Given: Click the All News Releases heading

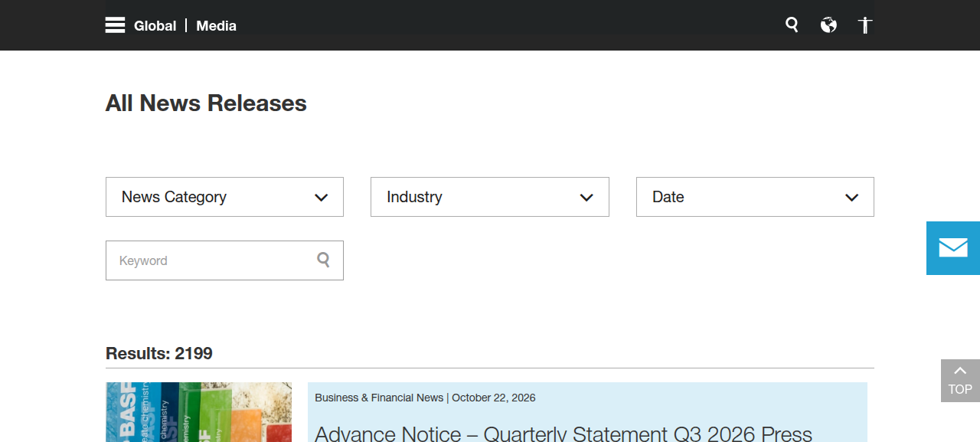Looking at the screenshot, I should [206, 103].
